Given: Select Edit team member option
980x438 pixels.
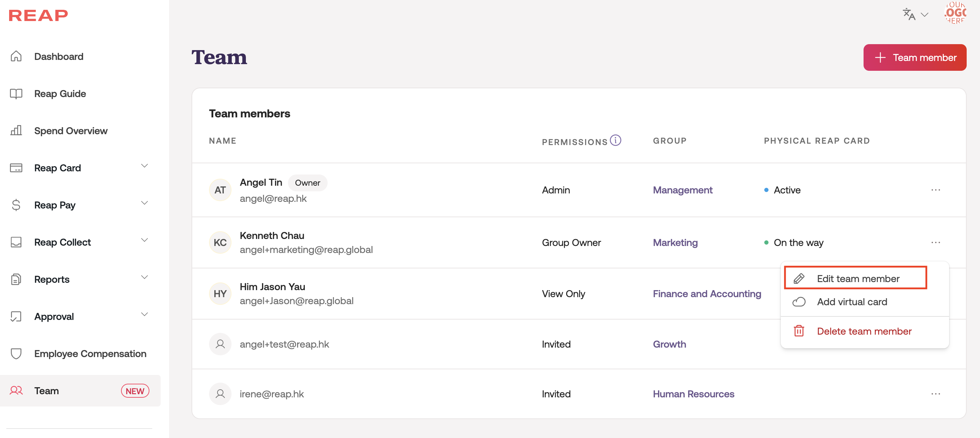Looking at the screenshot, I should coord(858,279).
